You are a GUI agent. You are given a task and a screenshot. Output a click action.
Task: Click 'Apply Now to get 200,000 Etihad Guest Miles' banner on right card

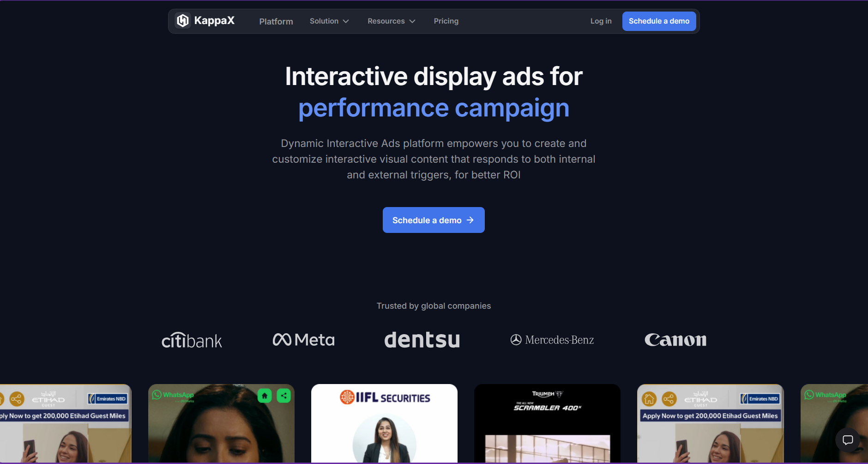coord(710,416)
